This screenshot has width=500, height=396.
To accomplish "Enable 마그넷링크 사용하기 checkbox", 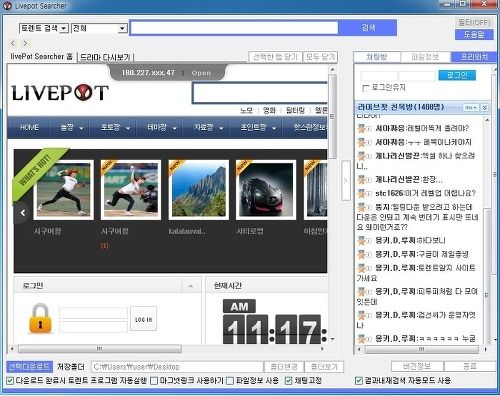I will click(x=154, y=381).
